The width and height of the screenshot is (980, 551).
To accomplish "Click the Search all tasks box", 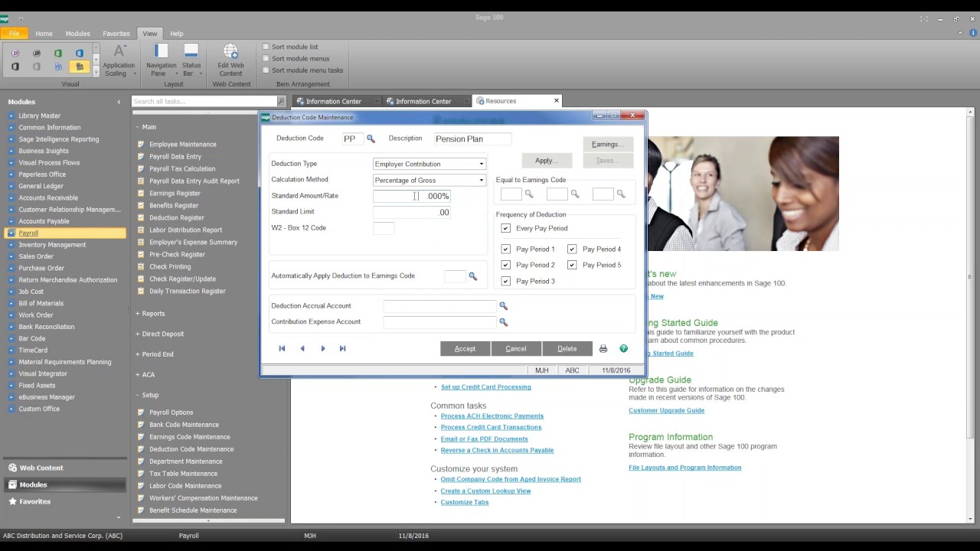I will [x=204, y=101].
